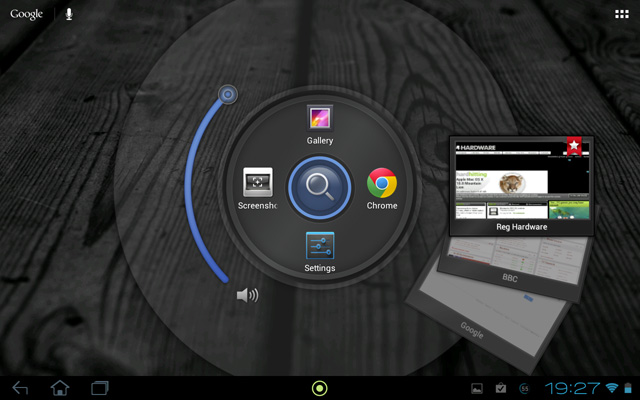
Task: Open the Wi-Fi status icon
Action: point(612,388)
